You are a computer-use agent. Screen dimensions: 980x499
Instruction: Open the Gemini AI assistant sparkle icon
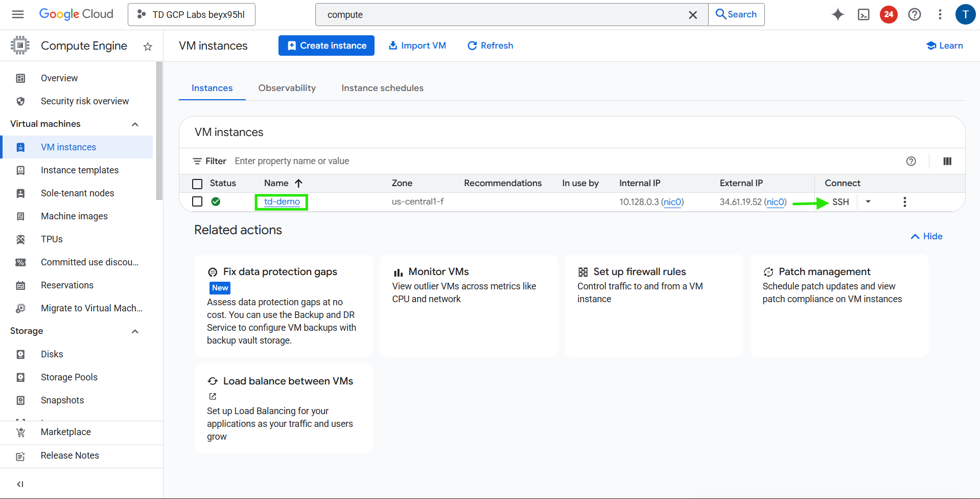837,14
